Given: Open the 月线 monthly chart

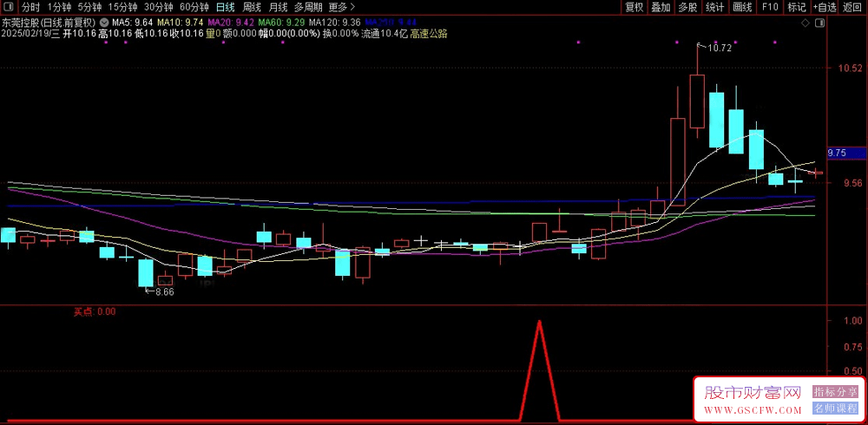Looking at the screenshot, I should coord(279,7).
